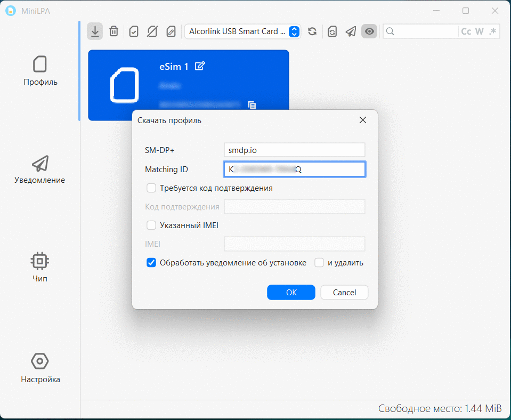This screenshot has width=511, height=420.
Task: Click the paper plane icon in toolbar
Action: point(351,31)
